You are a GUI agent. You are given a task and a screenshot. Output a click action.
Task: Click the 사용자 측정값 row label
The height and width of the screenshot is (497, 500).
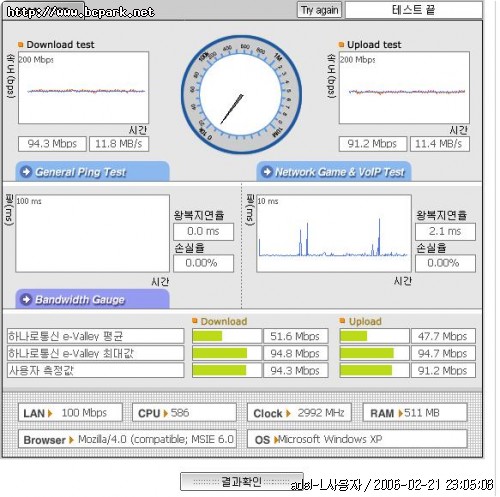click(x=95, y=370)
